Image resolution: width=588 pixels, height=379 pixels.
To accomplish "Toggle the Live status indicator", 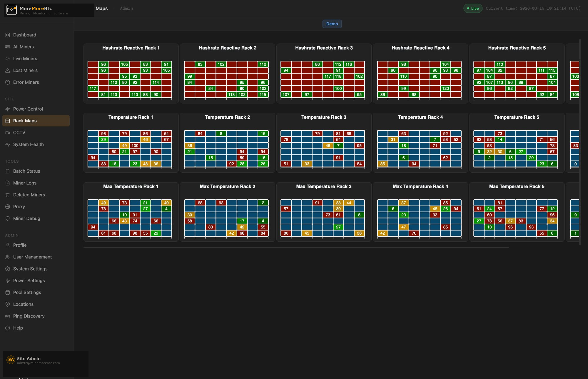I will point(473,8).
